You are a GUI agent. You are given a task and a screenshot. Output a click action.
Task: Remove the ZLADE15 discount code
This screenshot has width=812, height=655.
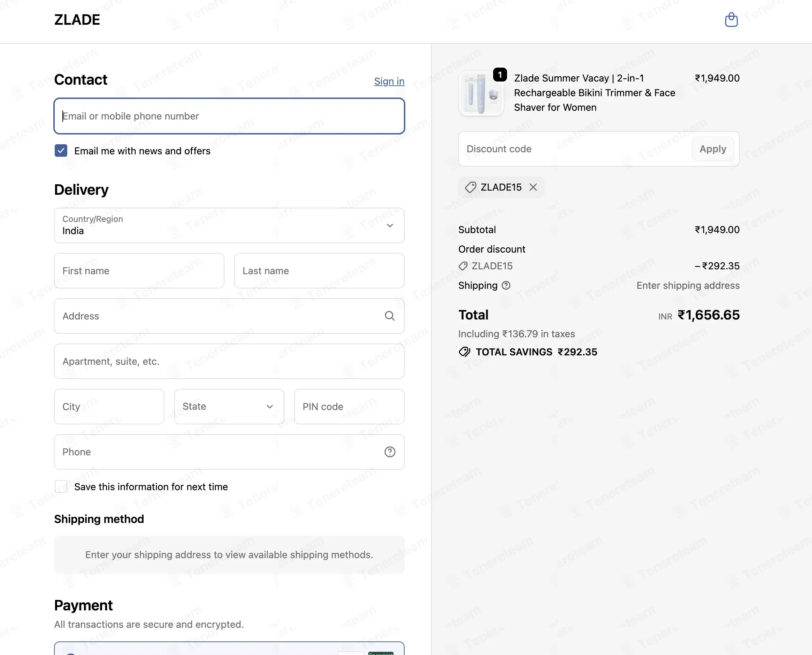click(x=533, y=187)
